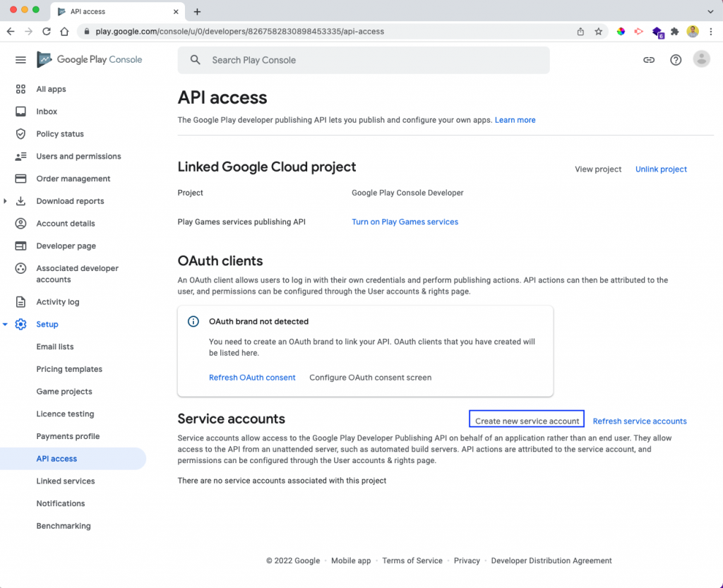Click the Search Play Console field
The width and height of the screenshot is (723, 588).
click(364, 60)
